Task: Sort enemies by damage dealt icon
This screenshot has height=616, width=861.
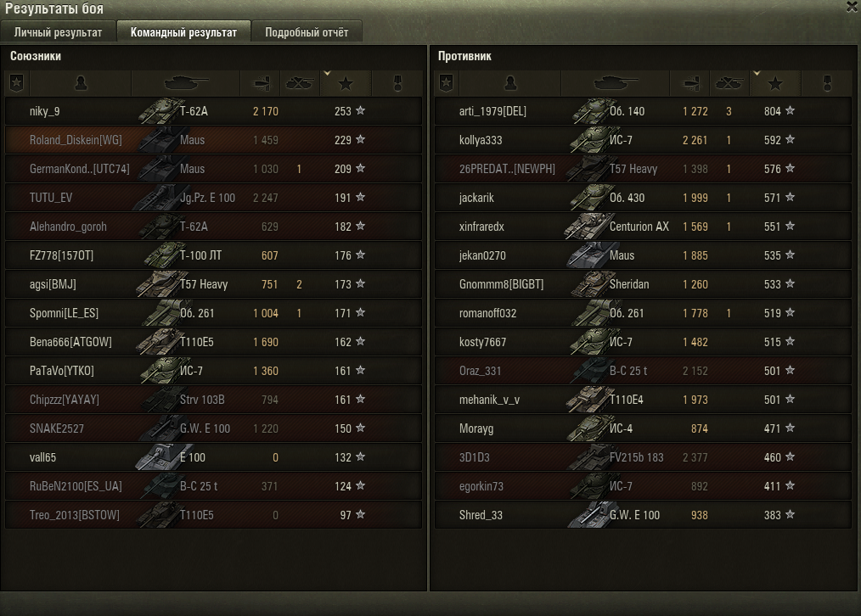Action: point(690,83)
